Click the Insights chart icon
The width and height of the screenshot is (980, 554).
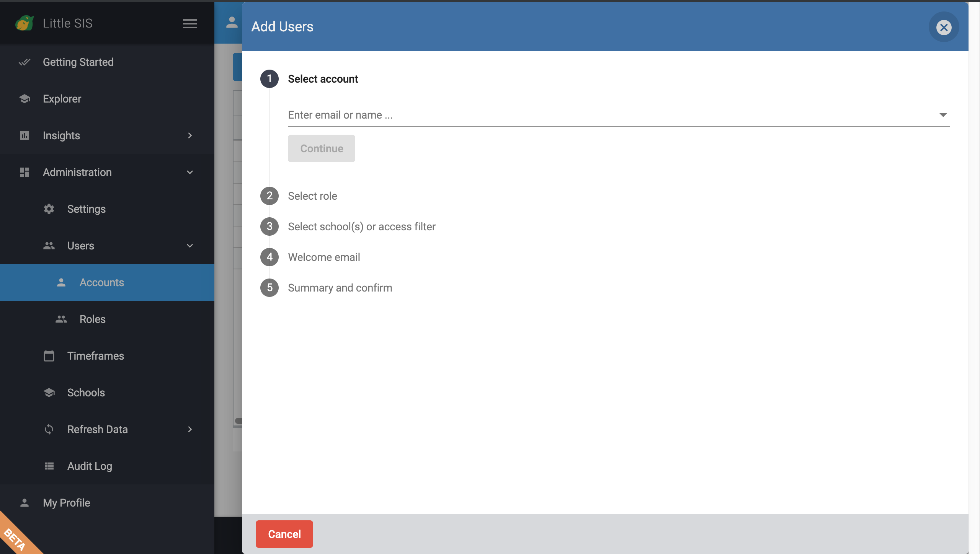click(24, 135)
